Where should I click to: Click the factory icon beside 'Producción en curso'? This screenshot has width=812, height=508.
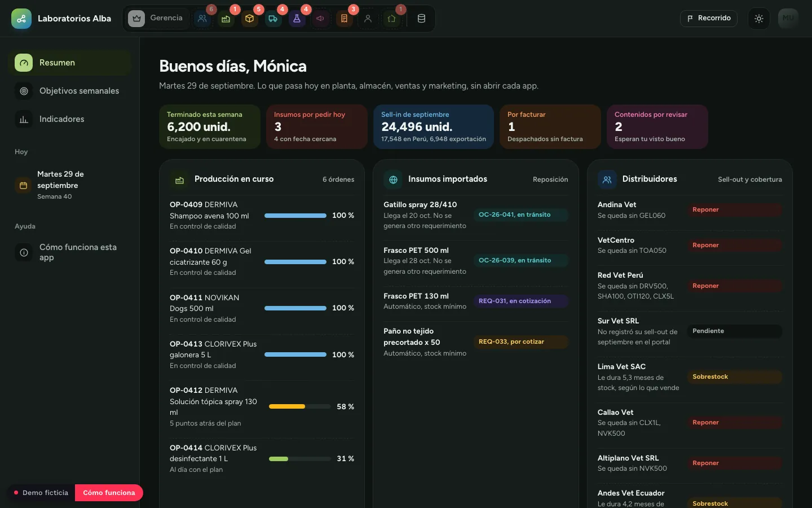pos(179,180)
